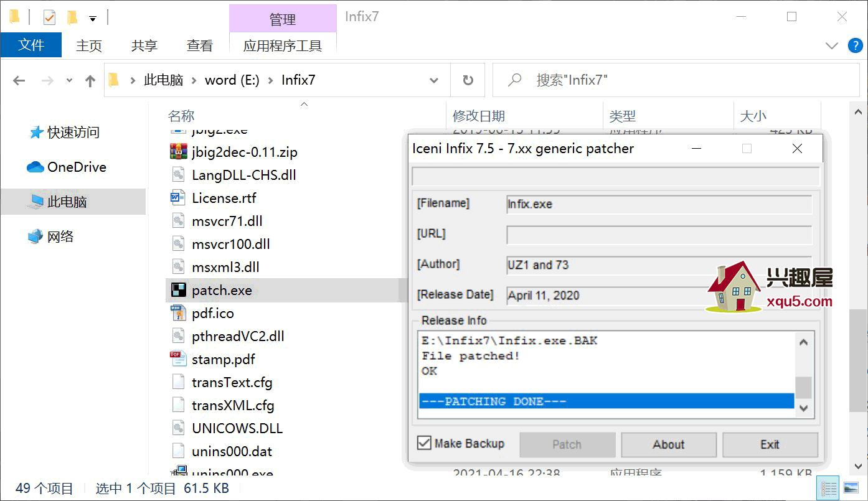This screenshot has width=868, height=501.
Task: Click word (E:) in the address breadcrumb
Action: [232, 80]
